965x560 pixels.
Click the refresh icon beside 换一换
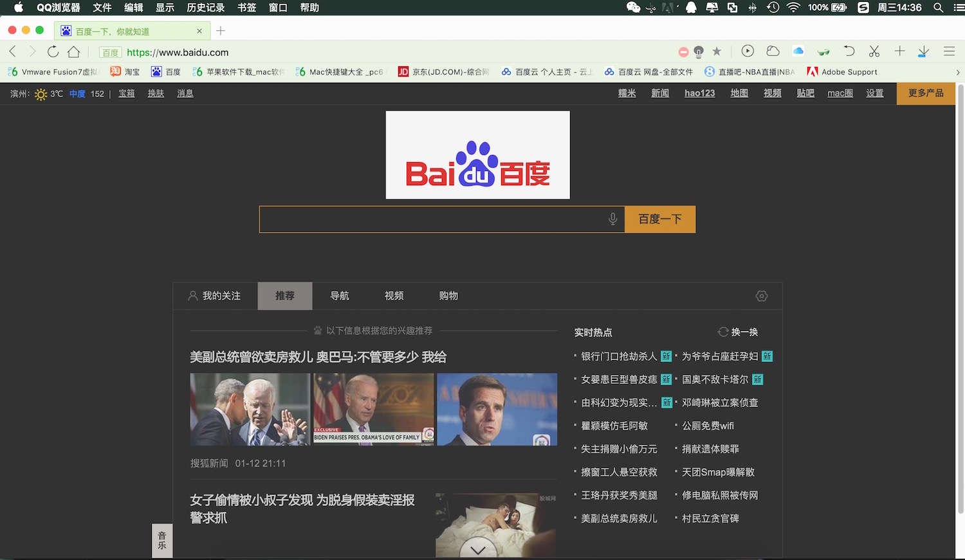tap(723, 332)
